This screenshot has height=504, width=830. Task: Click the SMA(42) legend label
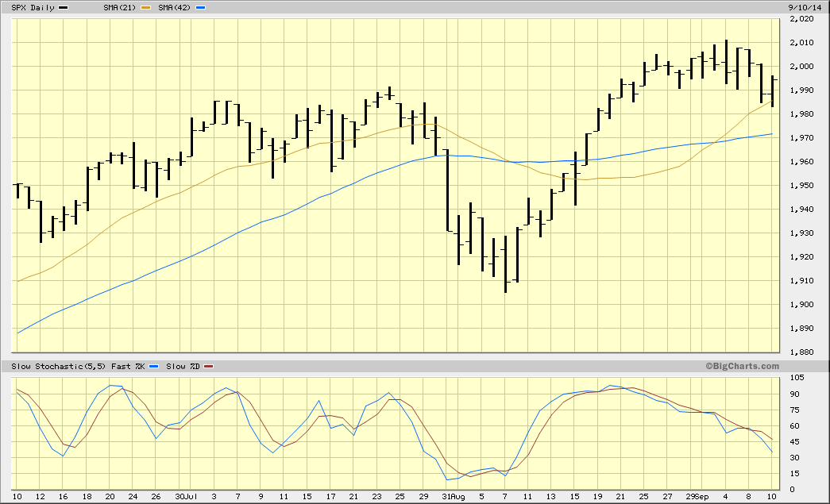(174, 7)
